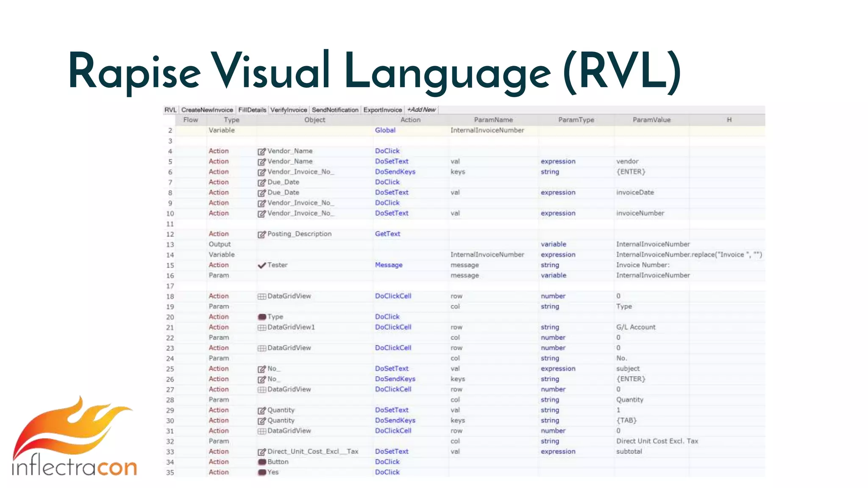
Task: Click the DataGridView1 grid icon
Action: 262,327
